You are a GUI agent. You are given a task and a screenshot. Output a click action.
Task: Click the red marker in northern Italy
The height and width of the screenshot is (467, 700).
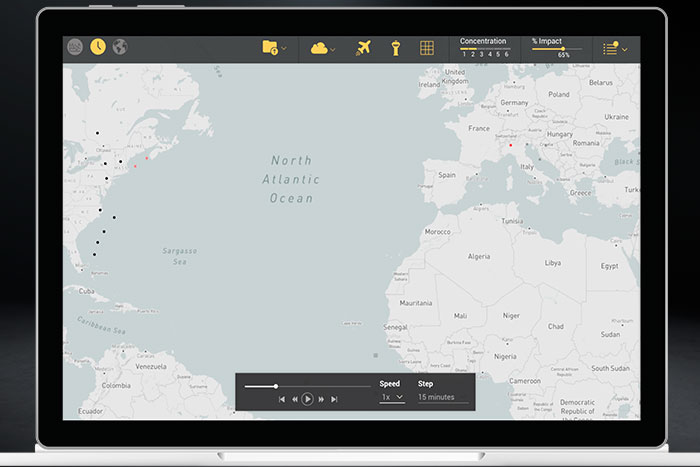point(510,146)
